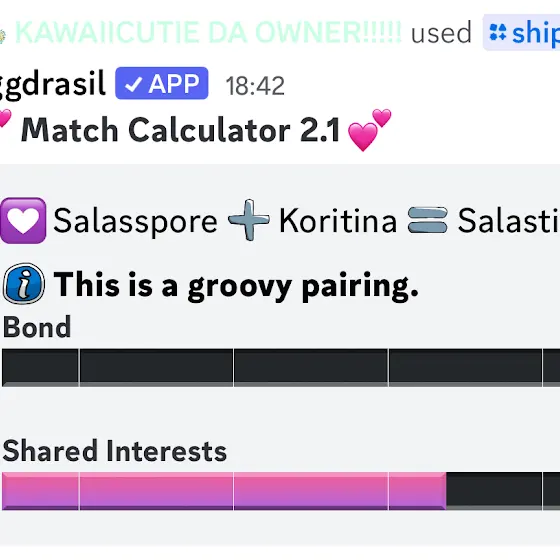Screen dimensions: 560x560
Task: Click the purple heart emoji before Salasspore
Action: 23,220
